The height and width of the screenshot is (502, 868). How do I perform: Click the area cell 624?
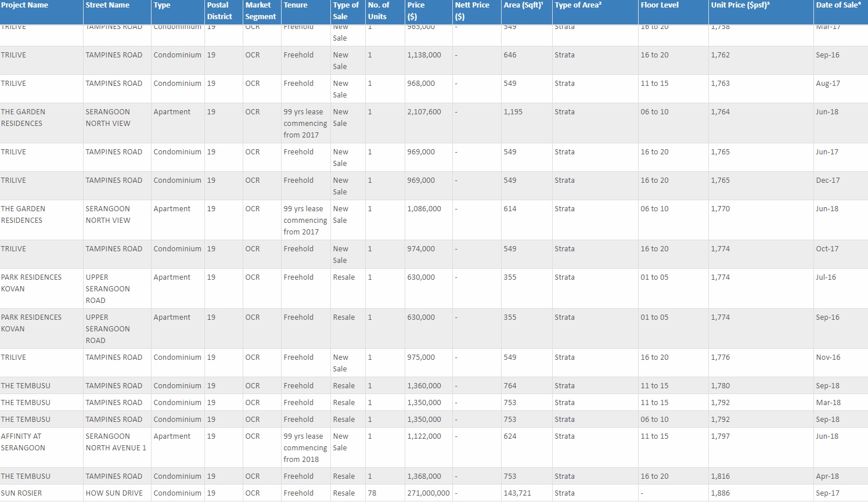(x=510, y=436)
